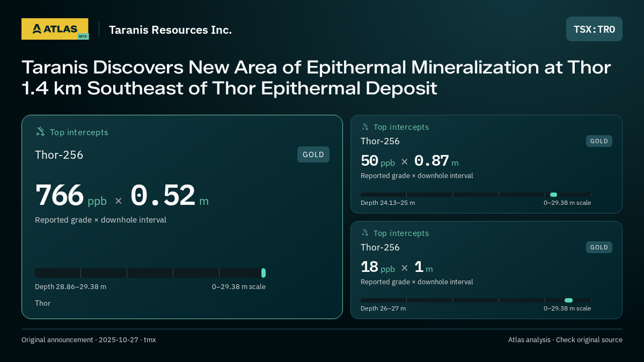Image resolution: width=644 pixels, height=362 pixels.
Task: Click the 0.52 m interval value
Action: pos(169,196)
